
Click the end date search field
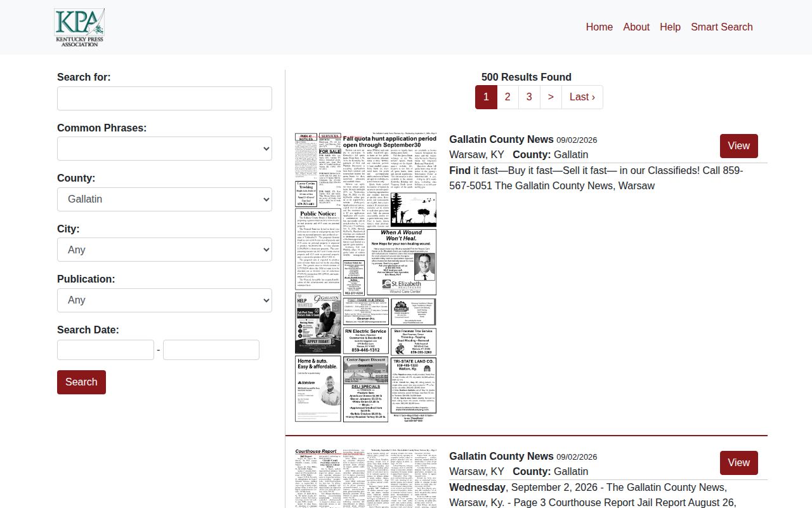[211, 350]
